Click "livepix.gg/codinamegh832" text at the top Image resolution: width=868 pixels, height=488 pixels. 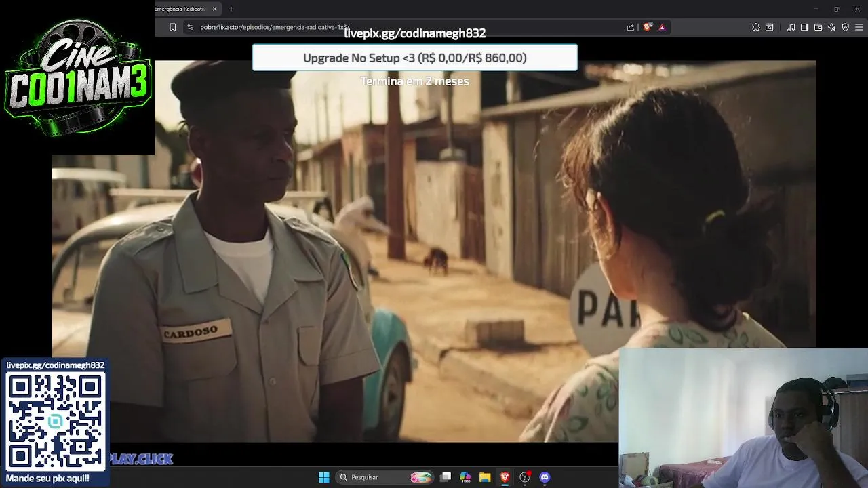click(415, 33)
